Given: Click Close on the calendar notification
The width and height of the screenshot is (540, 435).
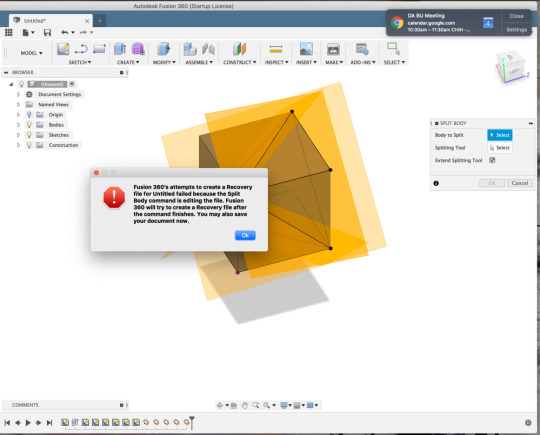Looking at the screenshot, I should point(516,16).
